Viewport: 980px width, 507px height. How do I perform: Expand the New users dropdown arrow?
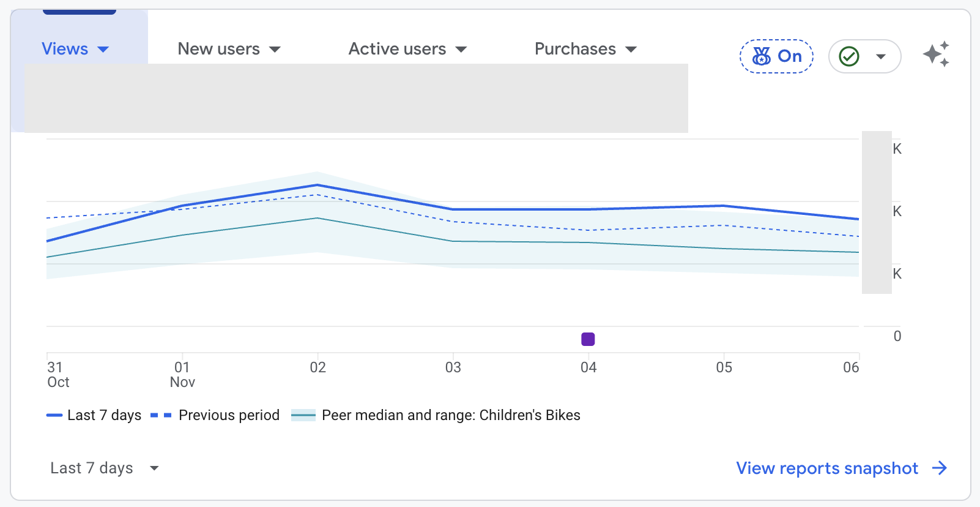coord(275,50)
